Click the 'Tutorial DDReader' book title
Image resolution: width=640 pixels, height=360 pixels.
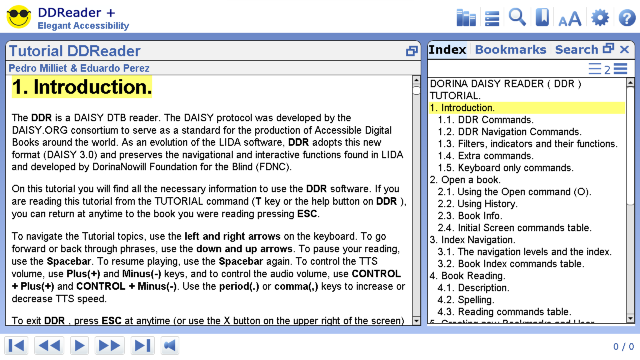(x=75, y=51)
